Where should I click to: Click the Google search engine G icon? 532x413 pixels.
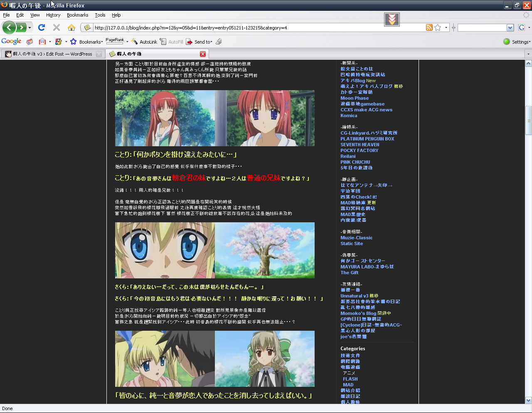click(522, 28)
